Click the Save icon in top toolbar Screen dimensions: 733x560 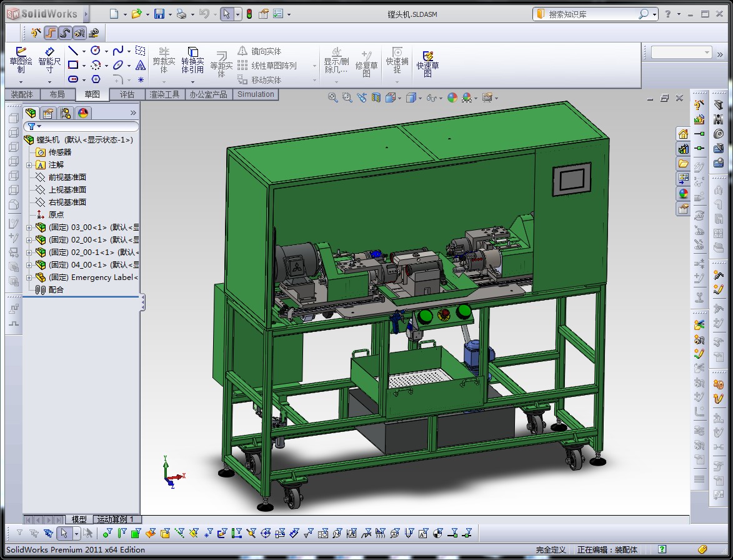(159, 14)
